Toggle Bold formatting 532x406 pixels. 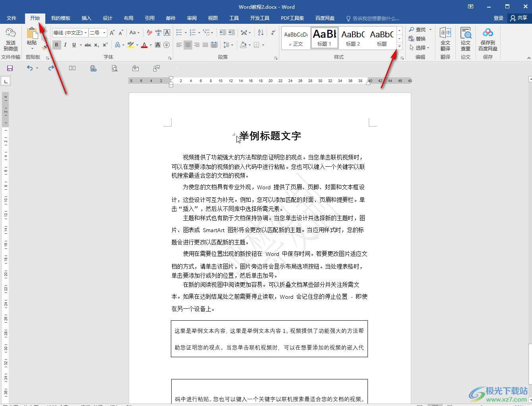tap(56, 45)
